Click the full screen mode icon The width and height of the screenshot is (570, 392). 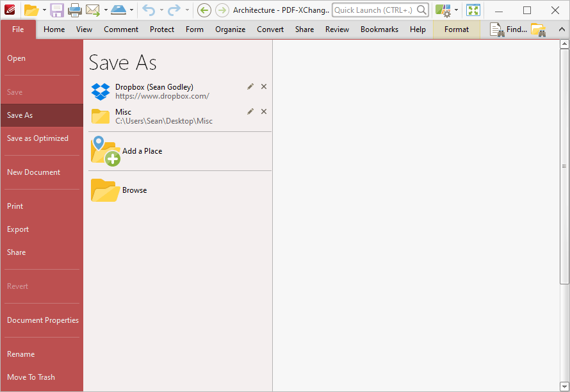pyautogui.click(x=473, y=10)
